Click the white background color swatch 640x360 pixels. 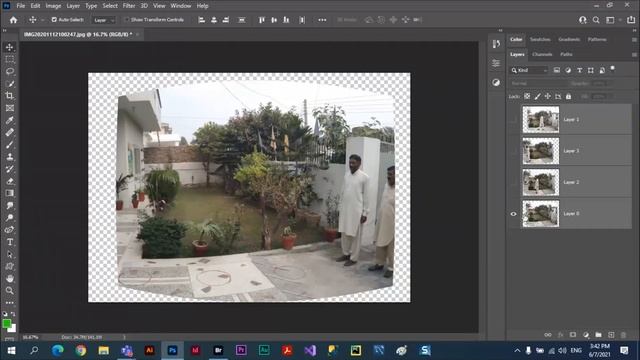(13, 328)
